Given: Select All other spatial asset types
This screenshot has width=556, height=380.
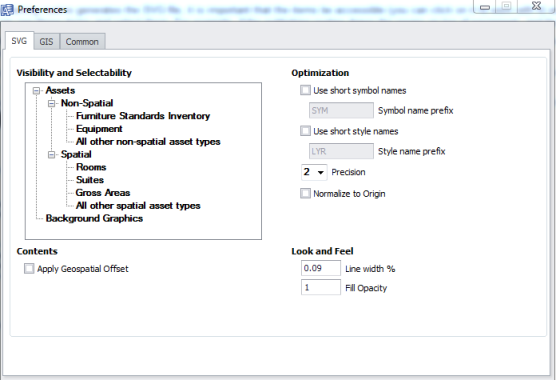Looking at the screenshot, I should 138,206.
